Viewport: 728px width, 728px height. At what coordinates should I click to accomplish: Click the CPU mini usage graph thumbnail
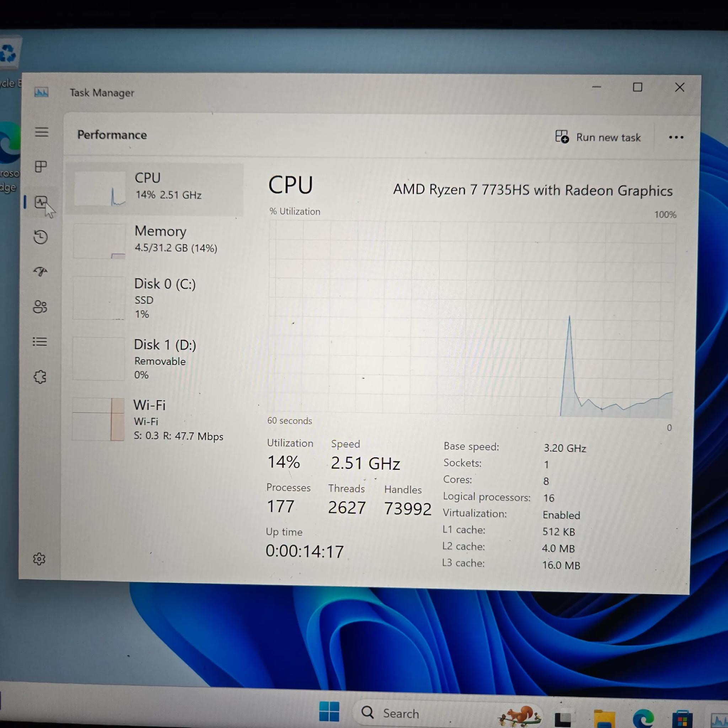(100, 189)
